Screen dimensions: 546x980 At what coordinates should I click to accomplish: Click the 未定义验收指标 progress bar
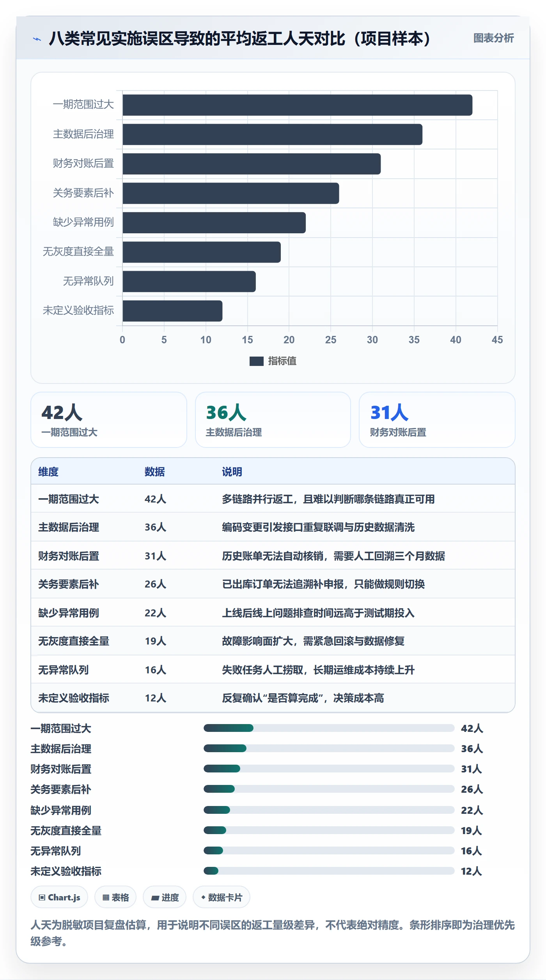(x=329, y=871)
